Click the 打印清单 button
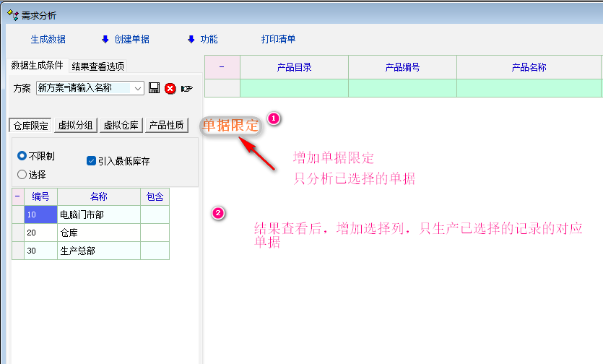 (x=278, y=39)
